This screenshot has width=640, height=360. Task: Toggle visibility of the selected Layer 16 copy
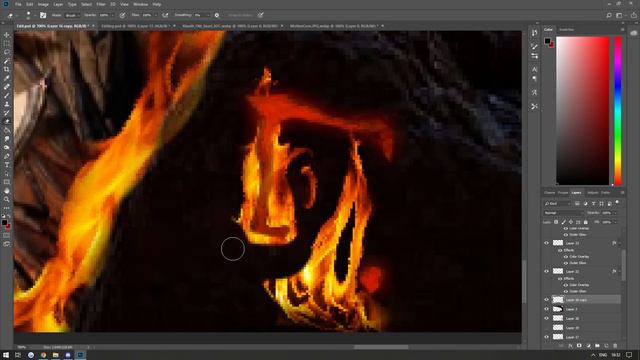pyautogui.click(x=547, y=300)
